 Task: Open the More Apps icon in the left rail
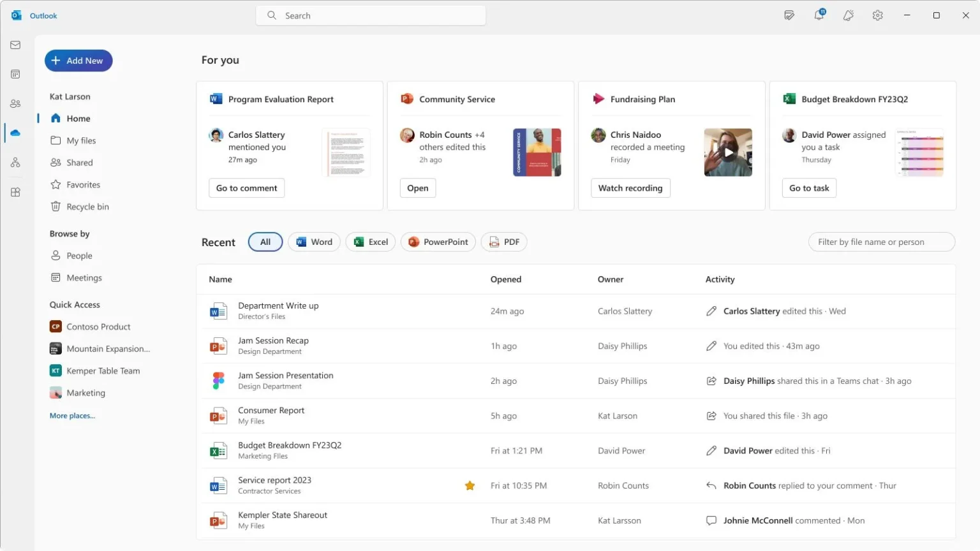(15, 192)
